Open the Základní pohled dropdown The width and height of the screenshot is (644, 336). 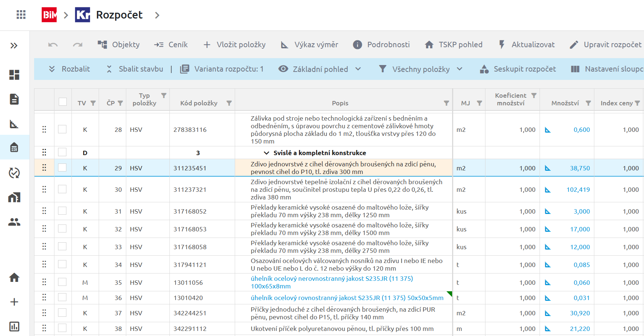(320, 69)
